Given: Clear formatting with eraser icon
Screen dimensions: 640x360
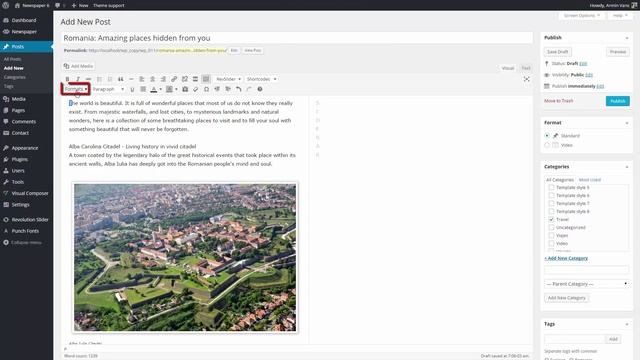Looking at the screenshot, I should (x=196, y=89).
